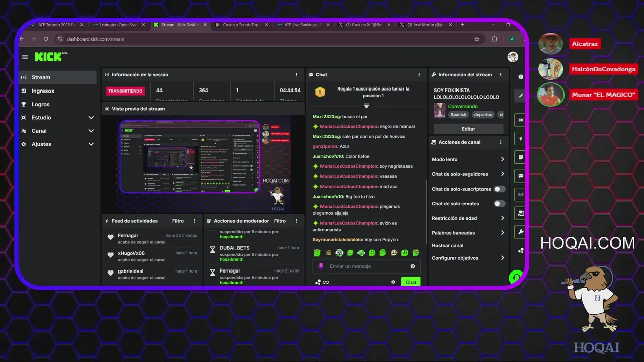Open the three-dot menu of Información del stream
The height and width of the screenshot is (362, 644).
click(500, 74)
